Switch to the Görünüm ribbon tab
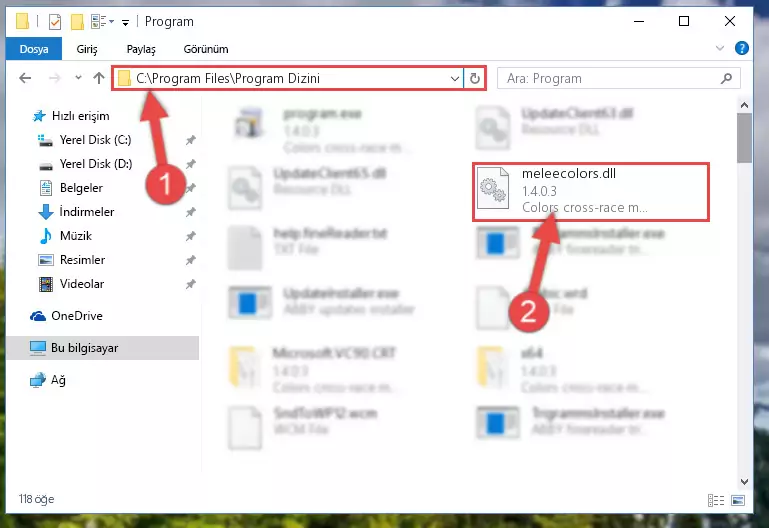Image resolution: width=769 pixels, height=528 pixels. (x=205, y=49)
